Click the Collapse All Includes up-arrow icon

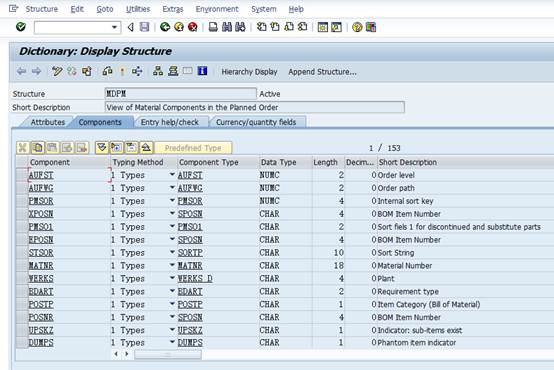[x=146, y=148]
